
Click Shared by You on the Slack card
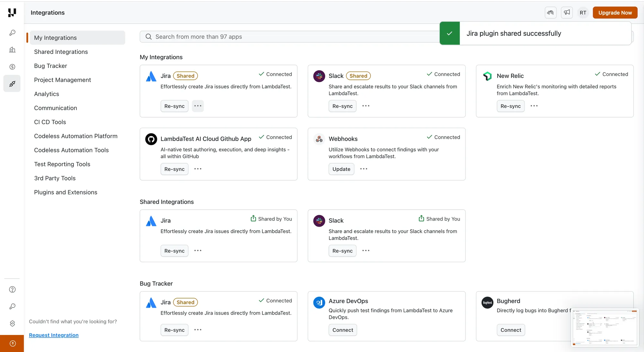pyautogui.click(x=439, y=219)
